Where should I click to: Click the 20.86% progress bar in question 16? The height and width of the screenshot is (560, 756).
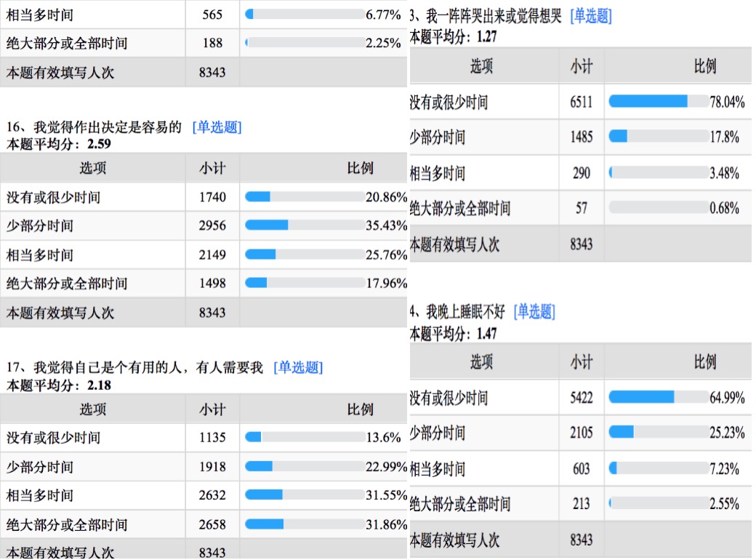click(x=305, y=197)
